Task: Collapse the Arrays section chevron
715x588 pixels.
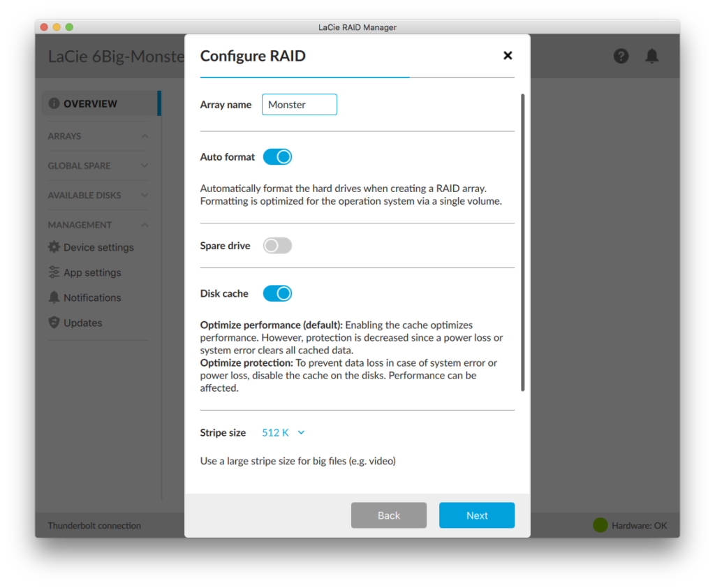Action: 145,136
